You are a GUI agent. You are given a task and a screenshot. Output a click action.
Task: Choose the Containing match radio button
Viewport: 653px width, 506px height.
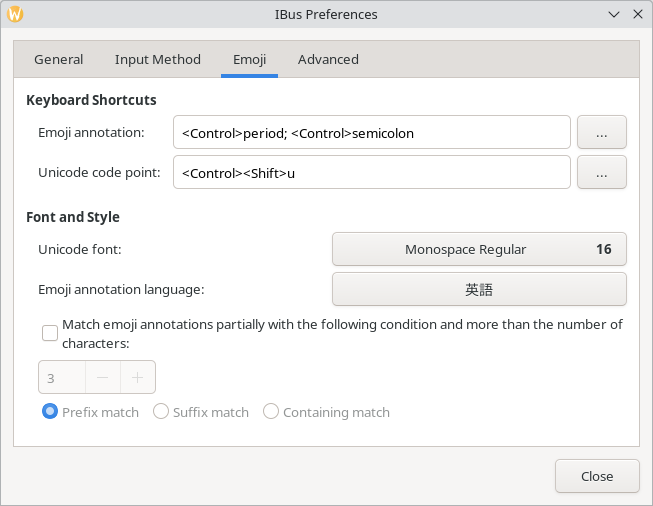point(271,412)
